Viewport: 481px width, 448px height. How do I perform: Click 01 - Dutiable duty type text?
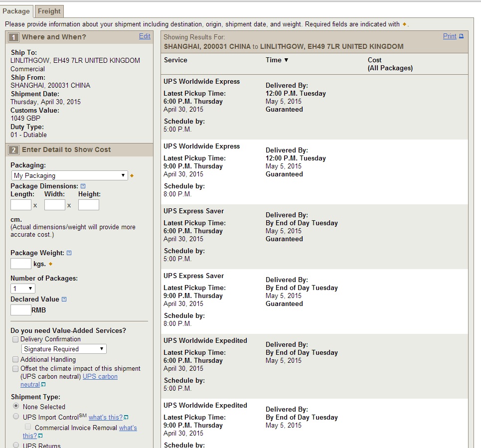(x=29, y=135)
